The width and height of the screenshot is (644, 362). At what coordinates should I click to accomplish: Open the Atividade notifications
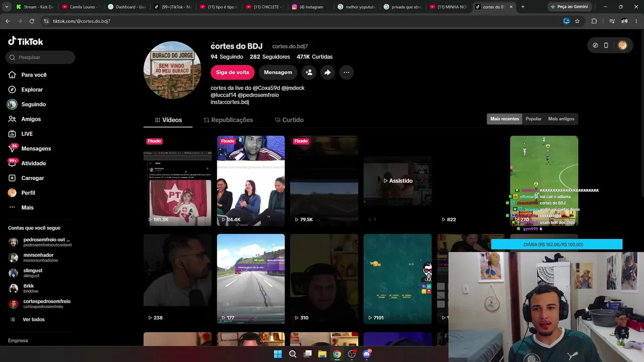(27, 163)
